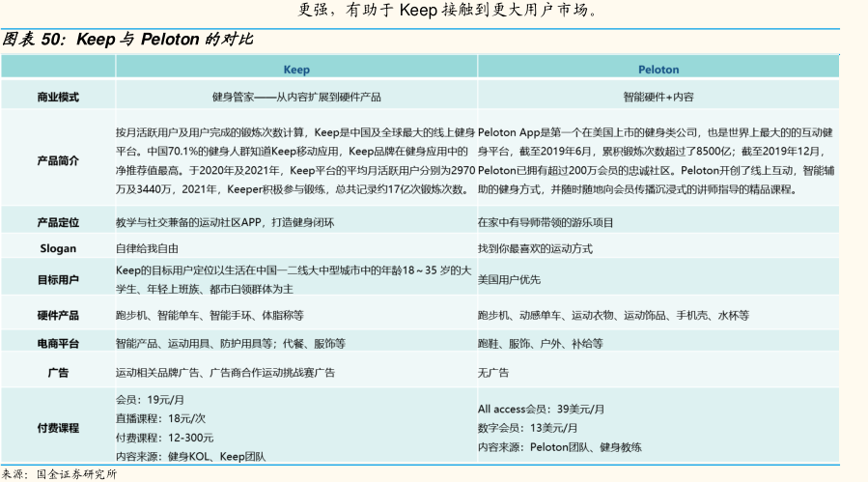Select the 商业模式 row label

tap(58, 98)
